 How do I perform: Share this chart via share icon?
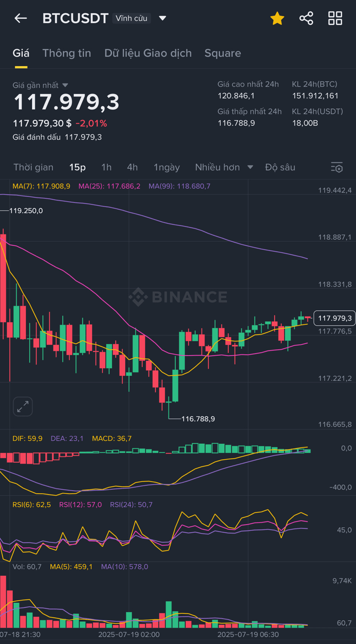click(x=306, y=18)
